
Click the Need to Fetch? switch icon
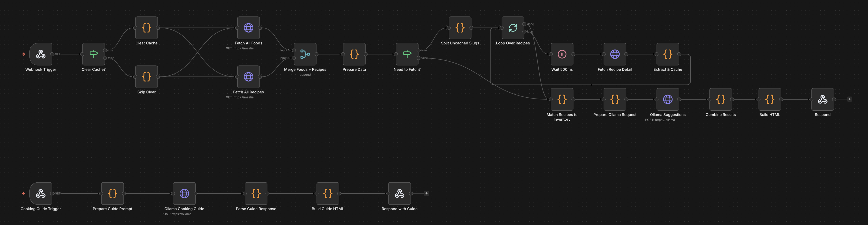[407, 54]
